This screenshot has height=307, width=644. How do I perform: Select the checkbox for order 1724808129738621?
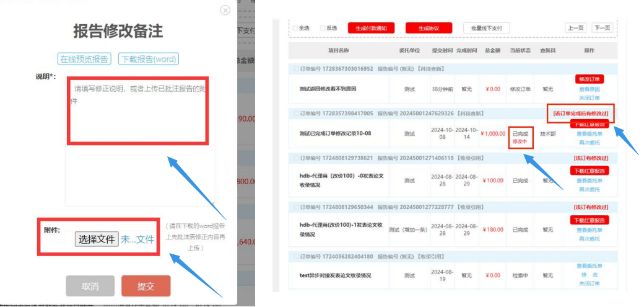(x=295, y=158)
